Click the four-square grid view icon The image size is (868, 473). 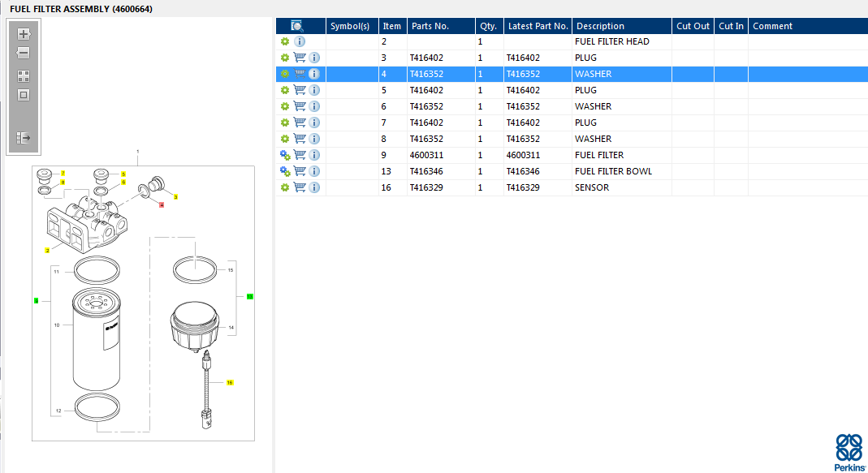pyautogui.click(x=24, y=76)
